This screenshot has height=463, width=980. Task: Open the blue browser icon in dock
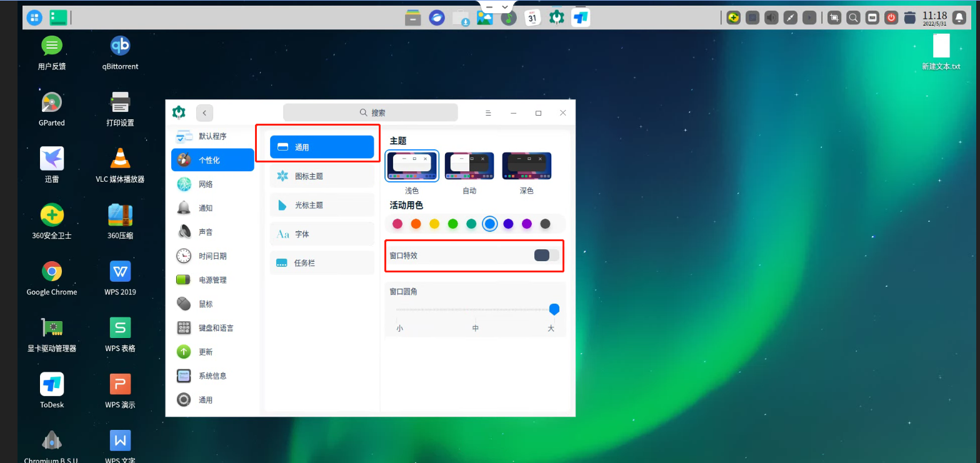437,17
